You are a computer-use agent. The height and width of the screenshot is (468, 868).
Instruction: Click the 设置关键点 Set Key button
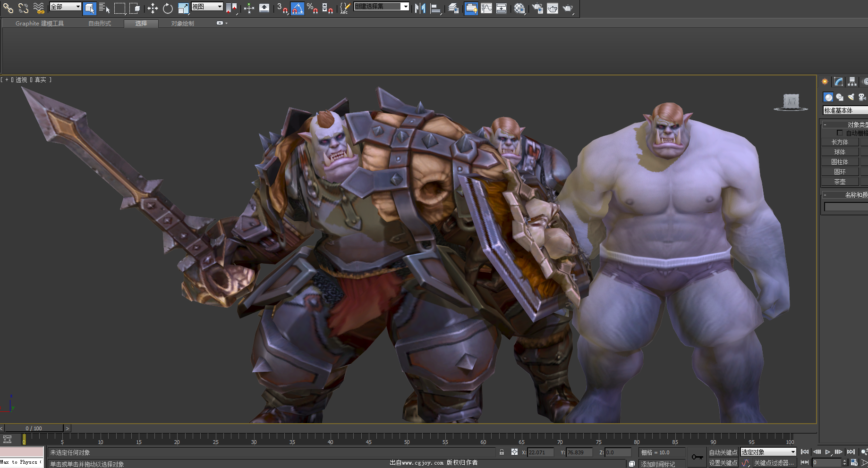pos(723,463)
